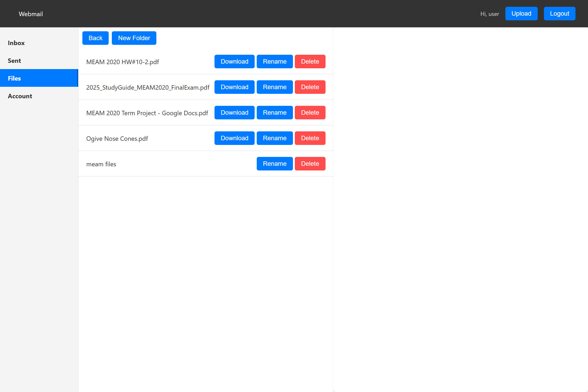Download MEAM 2020 HW#10-2.pdf
Viewport: 588px width, 392px height.
(234, 62)
